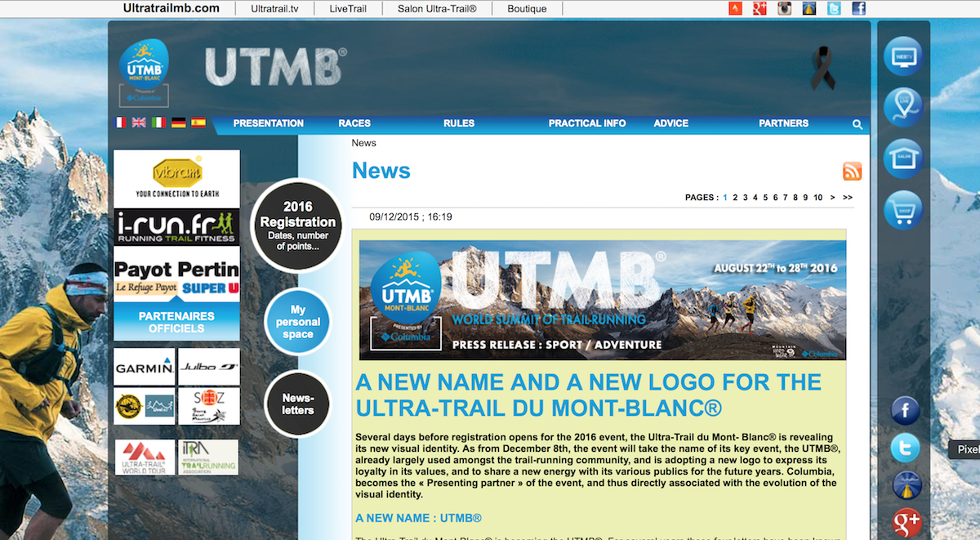Open the black ribbon icon in header
980x540 pixels.
[823, 67]
